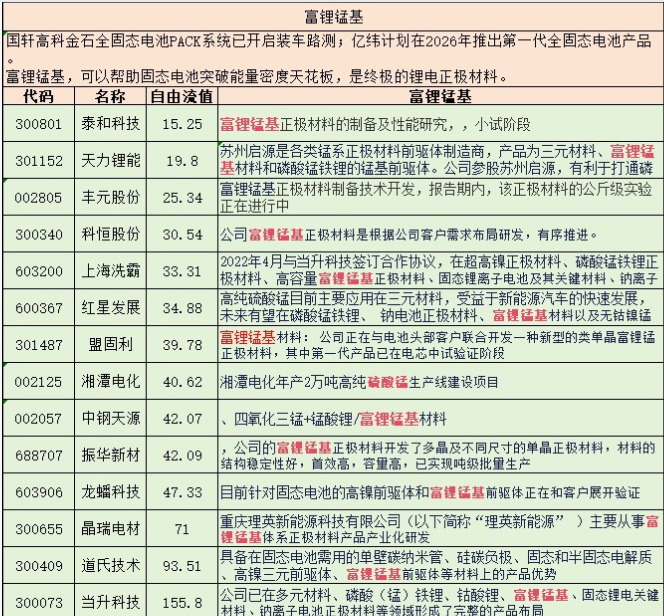
Task: Select value cell 93.51
Action: tap(182, 566)
